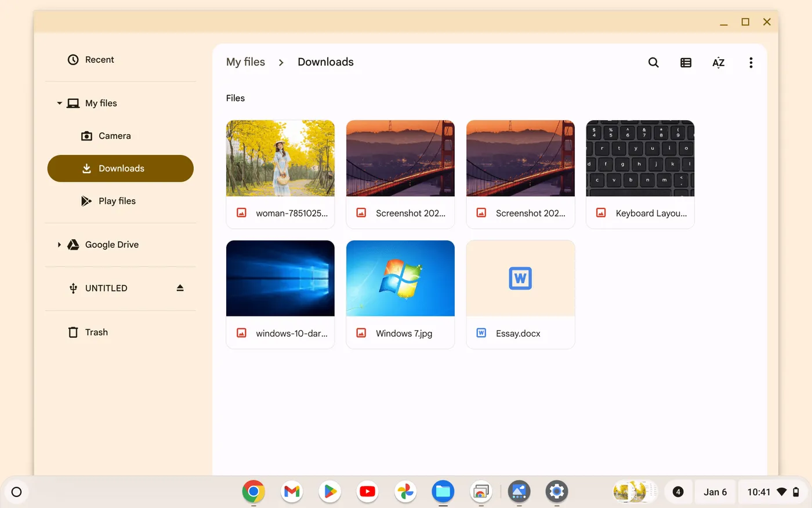
Task: Launch Chrome from the shelf
Action: pos(253,492)
